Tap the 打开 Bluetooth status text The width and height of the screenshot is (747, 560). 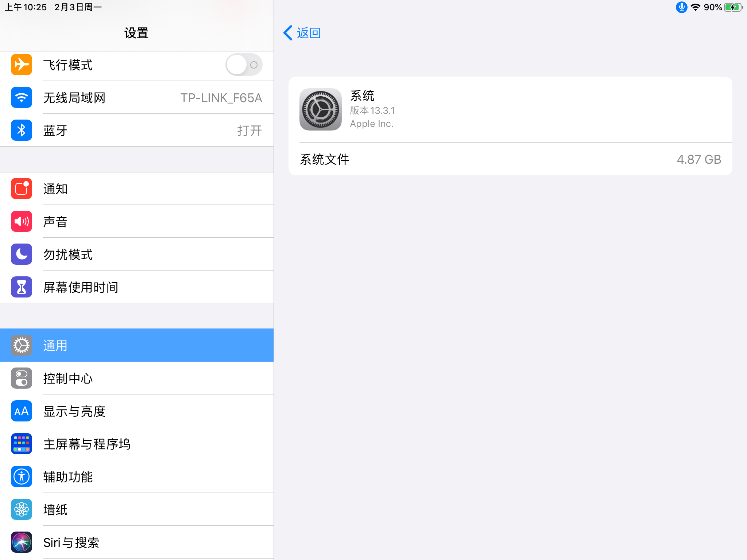point(249,131)
